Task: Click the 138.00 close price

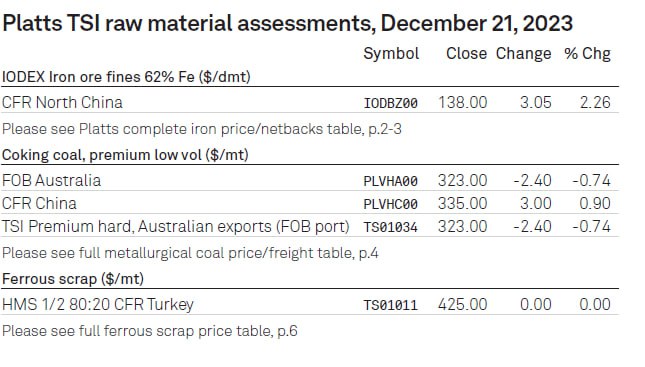Action: tap(462, 102)
